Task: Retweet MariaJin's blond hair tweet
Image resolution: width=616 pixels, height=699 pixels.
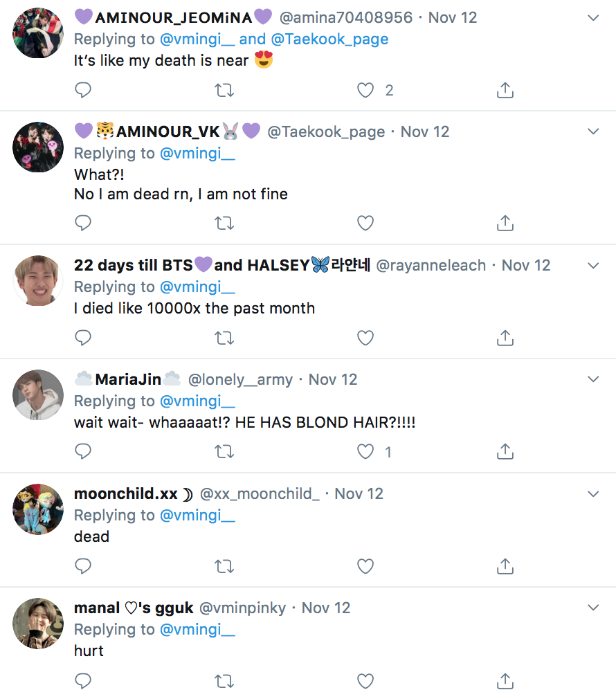Action: pyautogui.click(x=224, y=452)
